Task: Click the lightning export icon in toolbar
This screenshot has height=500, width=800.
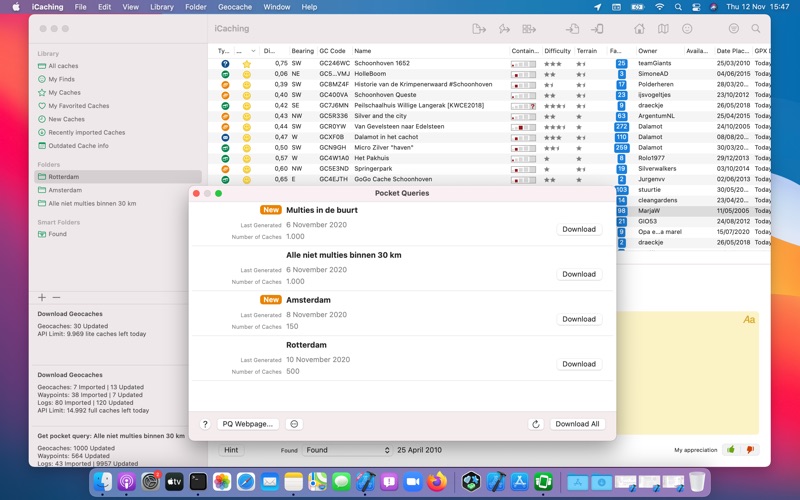Action: coord(504,29)
